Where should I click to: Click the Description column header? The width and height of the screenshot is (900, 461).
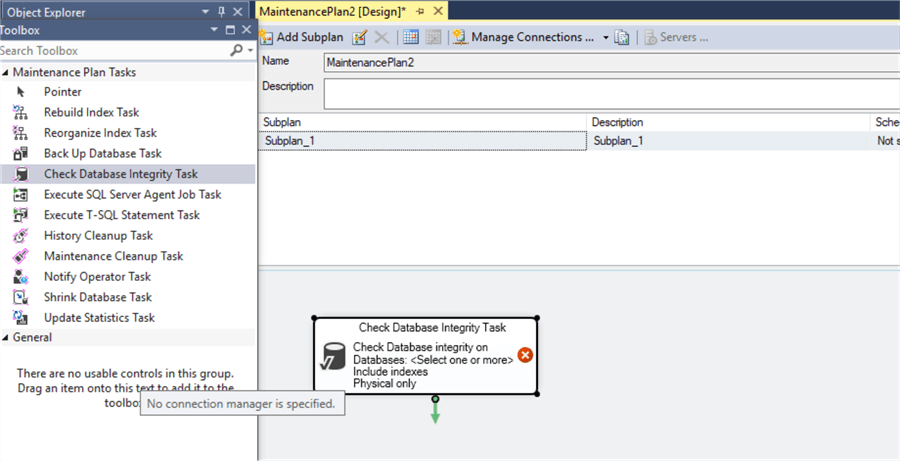pos(729,122)
